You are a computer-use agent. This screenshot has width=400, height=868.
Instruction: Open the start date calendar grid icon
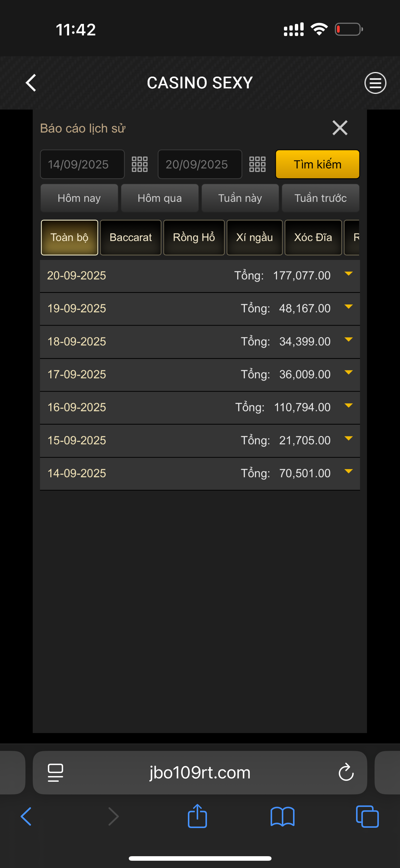click(x=140, y=164)
